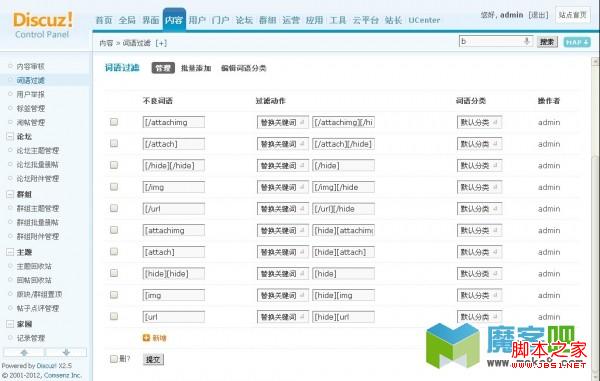Screen dimensions: 600x381
Task: Check the box for the [/attachimg row
Action: (x=114, y=122)
